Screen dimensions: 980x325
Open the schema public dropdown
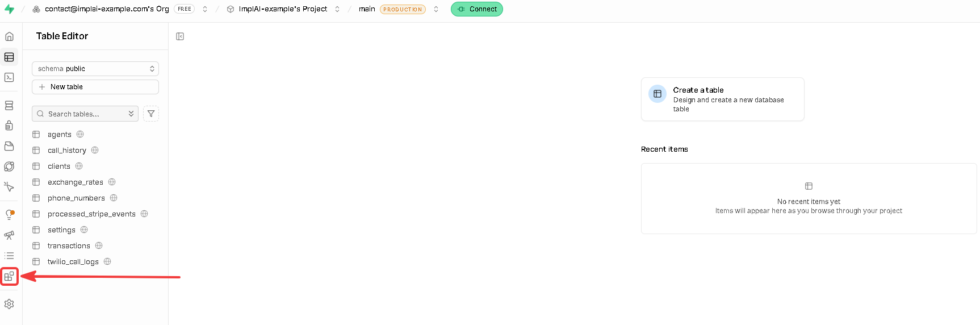95,69
